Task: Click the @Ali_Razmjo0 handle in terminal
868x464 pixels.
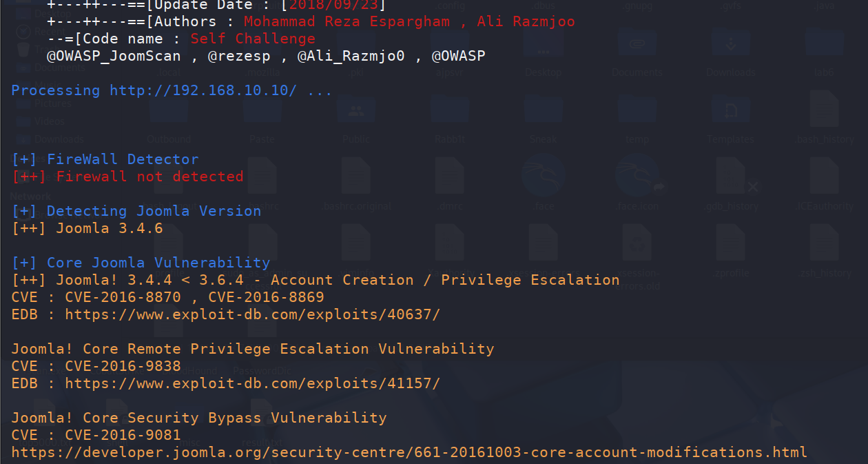Action: click(351, 56)
